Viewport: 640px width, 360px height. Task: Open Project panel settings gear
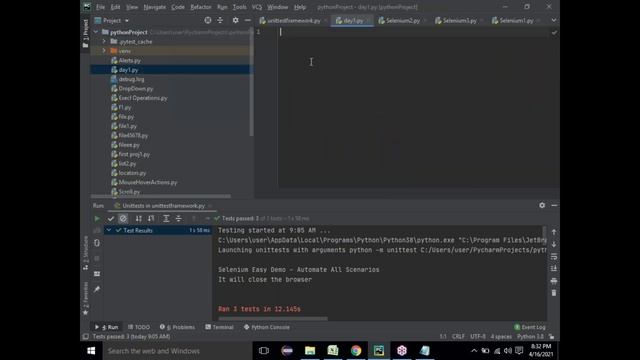236,20
